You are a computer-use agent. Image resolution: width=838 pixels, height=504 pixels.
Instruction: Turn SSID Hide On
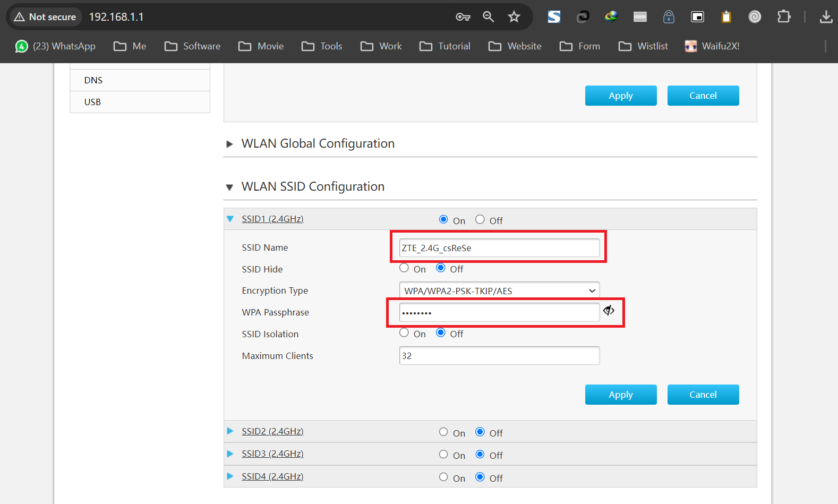[x=404, y=268]
